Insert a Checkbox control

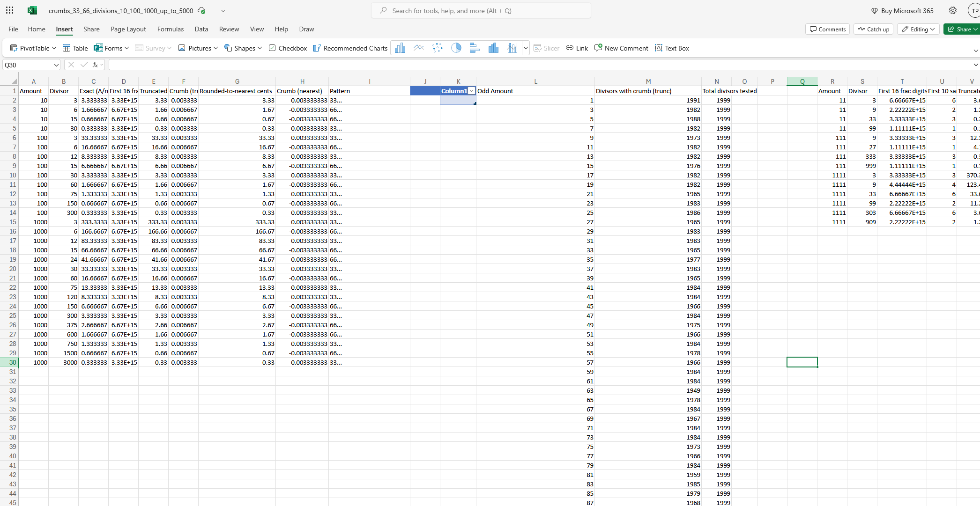click(288, 48)
